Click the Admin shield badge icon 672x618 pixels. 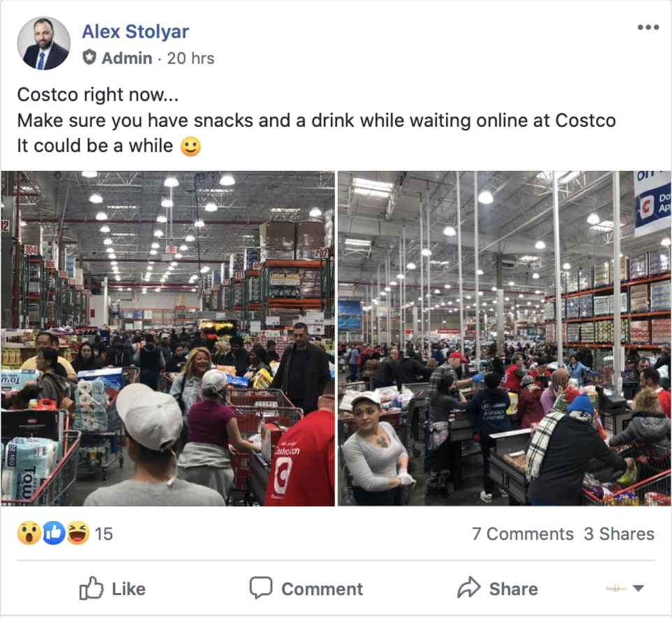[x=89, y=57]
